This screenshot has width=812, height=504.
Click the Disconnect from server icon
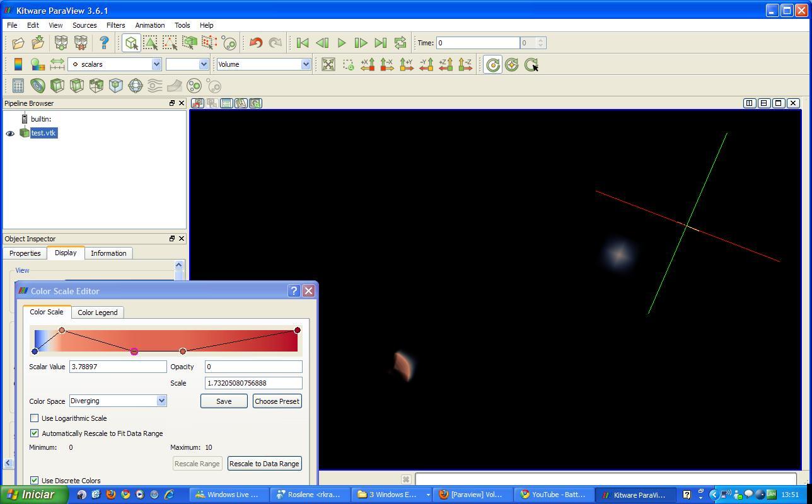tap(81, 43)
